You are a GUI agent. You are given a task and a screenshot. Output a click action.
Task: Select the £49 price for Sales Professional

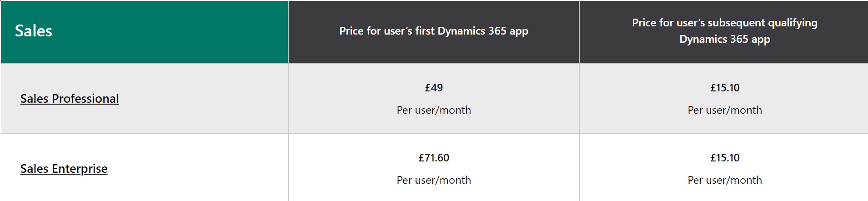[434, 88]
